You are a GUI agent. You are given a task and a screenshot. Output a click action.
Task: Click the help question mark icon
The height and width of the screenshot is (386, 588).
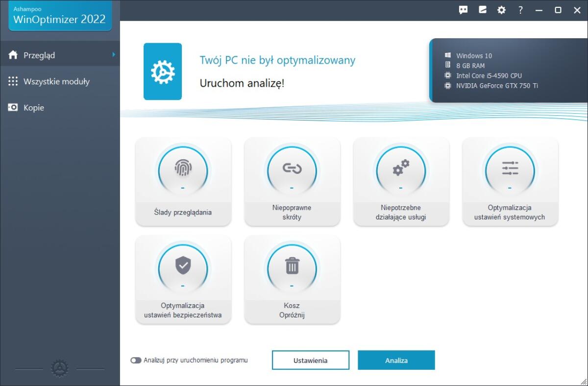pos(520,10)
